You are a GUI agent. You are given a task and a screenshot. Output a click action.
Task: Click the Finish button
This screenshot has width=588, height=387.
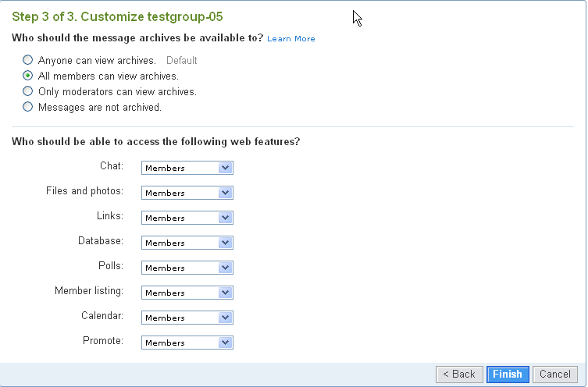(x=508, y=375)
